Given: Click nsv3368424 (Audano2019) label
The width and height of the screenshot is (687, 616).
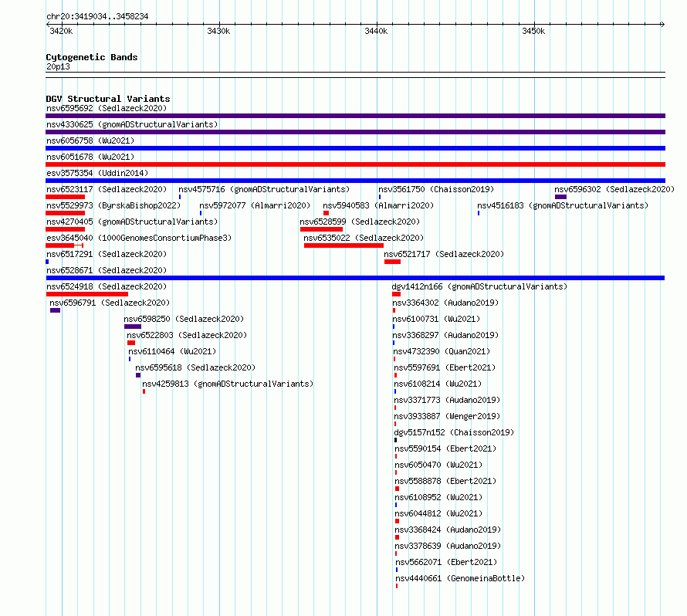Looking at the screenshot, I should pos(448,530).
